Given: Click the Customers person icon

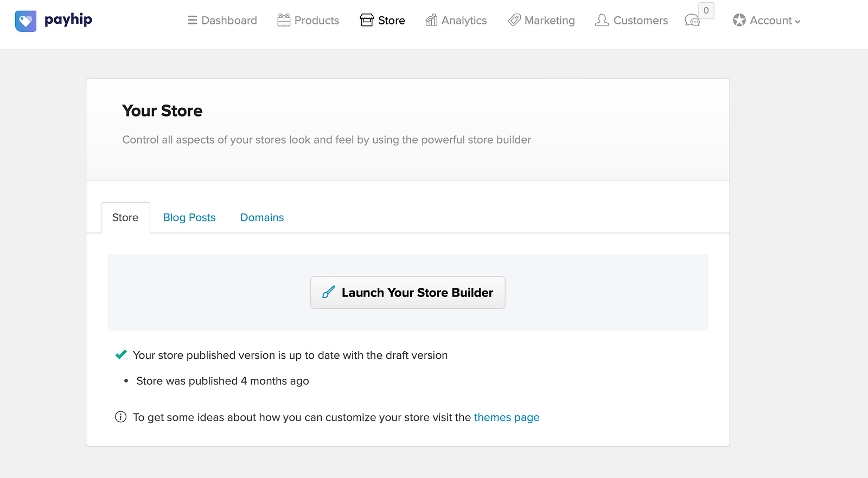Looking at the screenshot, I should 602,21.
